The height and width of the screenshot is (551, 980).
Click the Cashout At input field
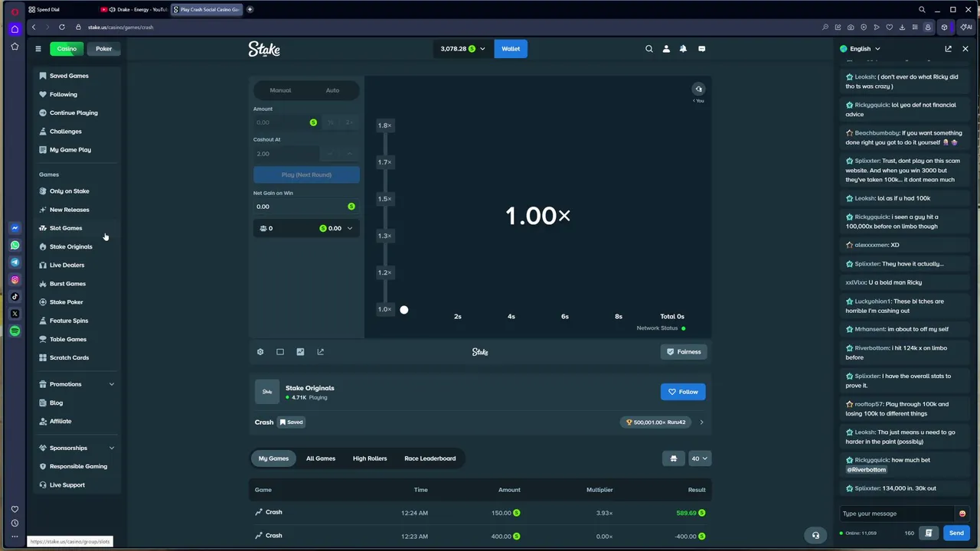click(x=286, y=154)
